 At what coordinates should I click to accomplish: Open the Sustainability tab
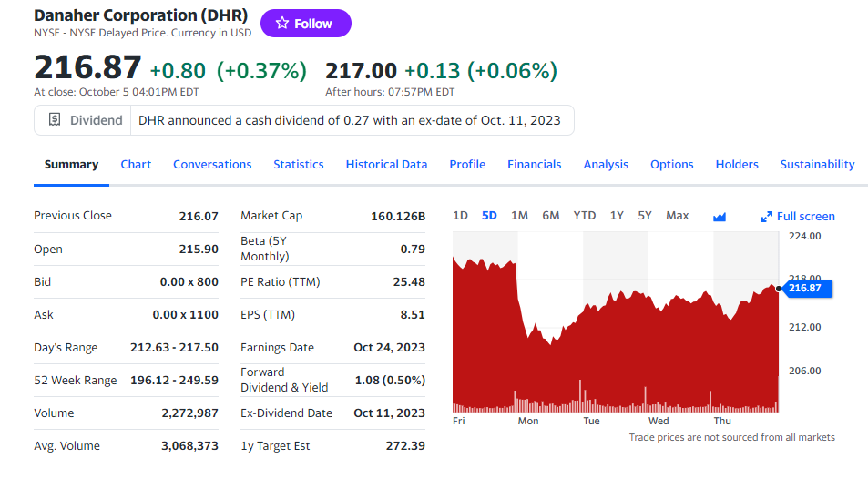point(817,164)
